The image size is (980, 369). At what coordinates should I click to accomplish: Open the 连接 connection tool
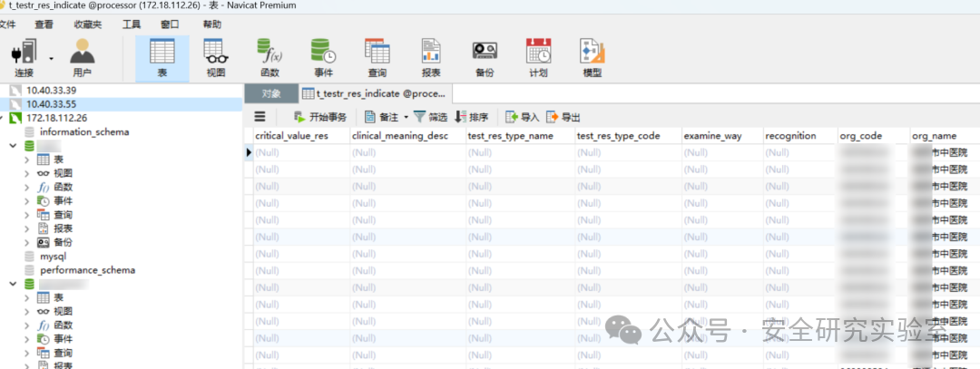point(24,59)
